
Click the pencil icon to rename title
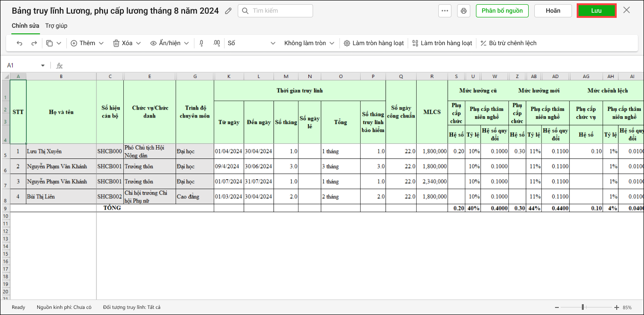coord(228,11)
